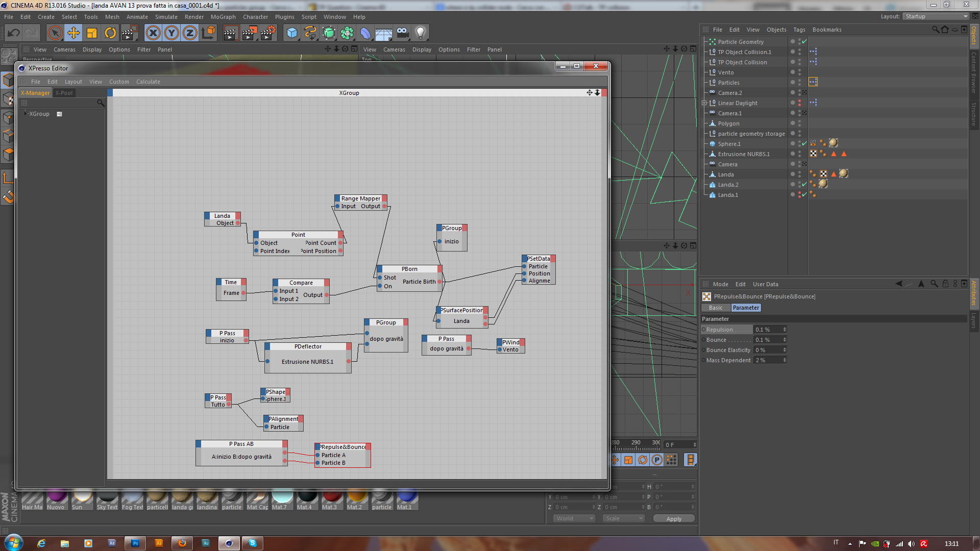Click the Camera object toolbar icon
The image size is (980, 551).
402,33
